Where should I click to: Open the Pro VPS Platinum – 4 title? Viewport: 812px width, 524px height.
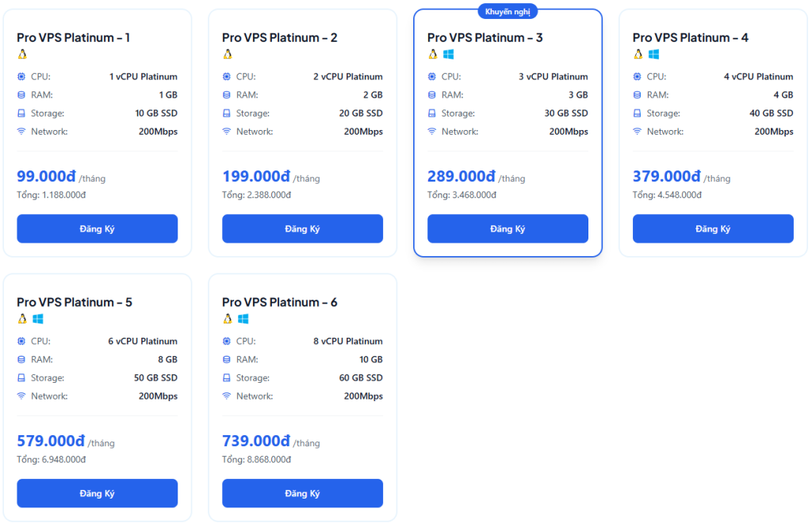click(x=690, y=37)
